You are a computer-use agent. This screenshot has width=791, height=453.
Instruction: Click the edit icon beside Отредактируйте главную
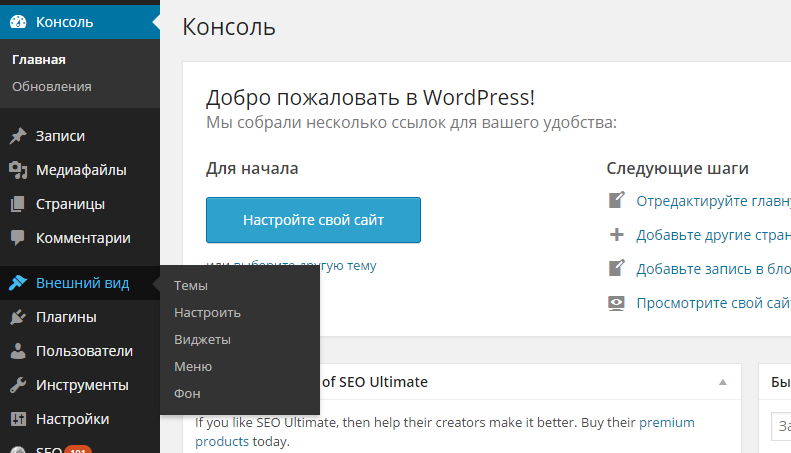(616, 200)
